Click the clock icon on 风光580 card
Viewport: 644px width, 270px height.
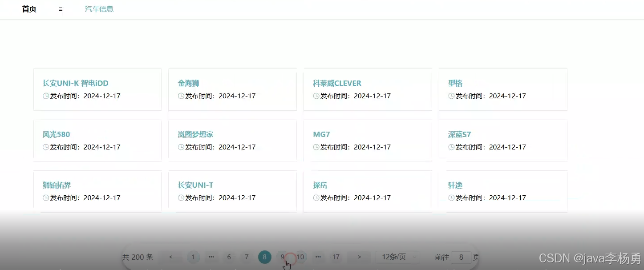click(x=46, y=147)
